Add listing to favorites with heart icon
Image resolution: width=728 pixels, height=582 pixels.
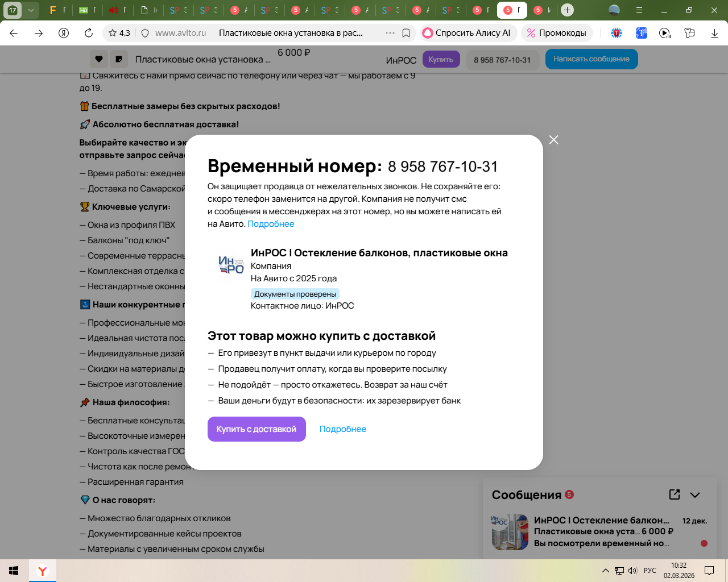click(99, 59)
